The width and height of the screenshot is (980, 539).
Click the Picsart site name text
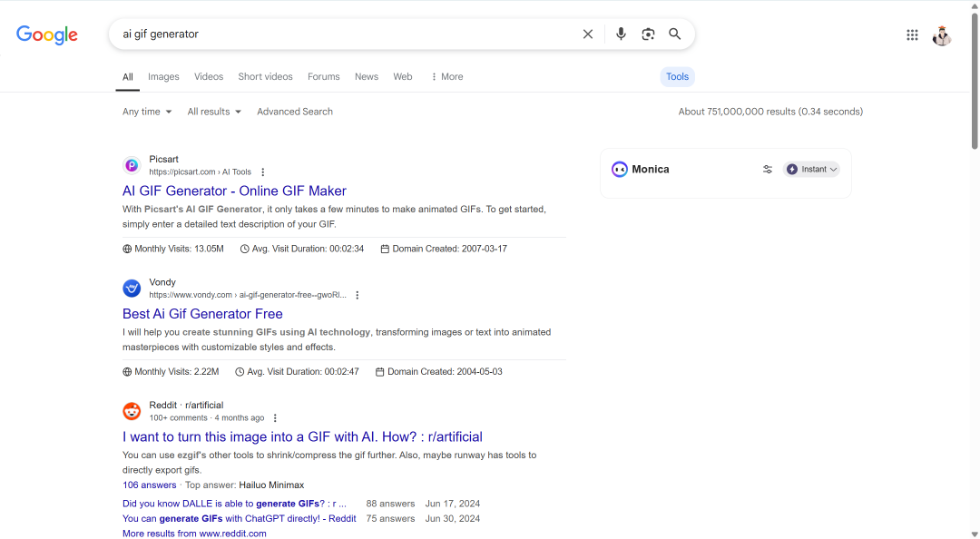click(163, 160)
